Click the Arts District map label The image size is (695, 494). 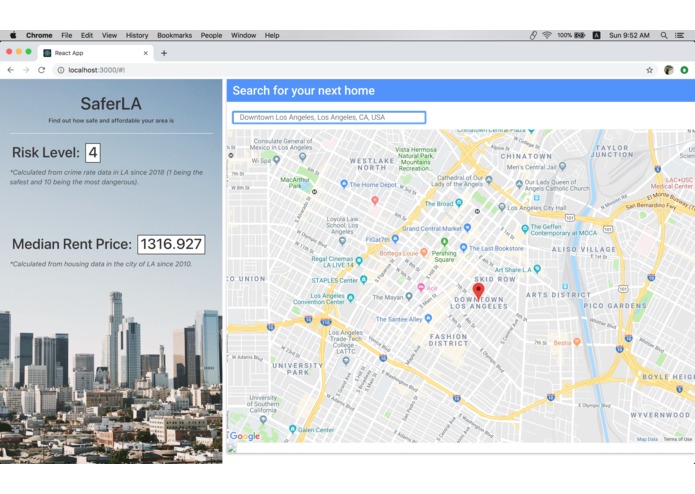click(558, 295)
